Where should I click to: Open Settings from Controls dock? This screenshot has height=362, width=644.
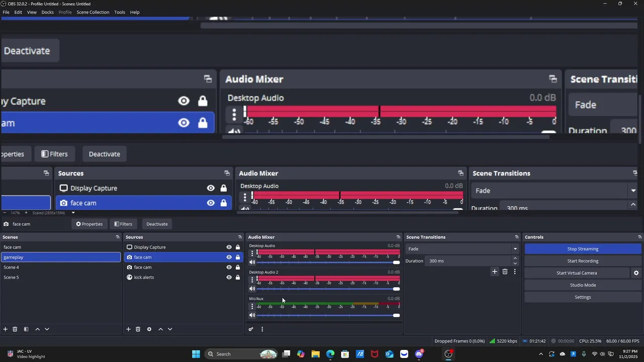tap(583, 297)
